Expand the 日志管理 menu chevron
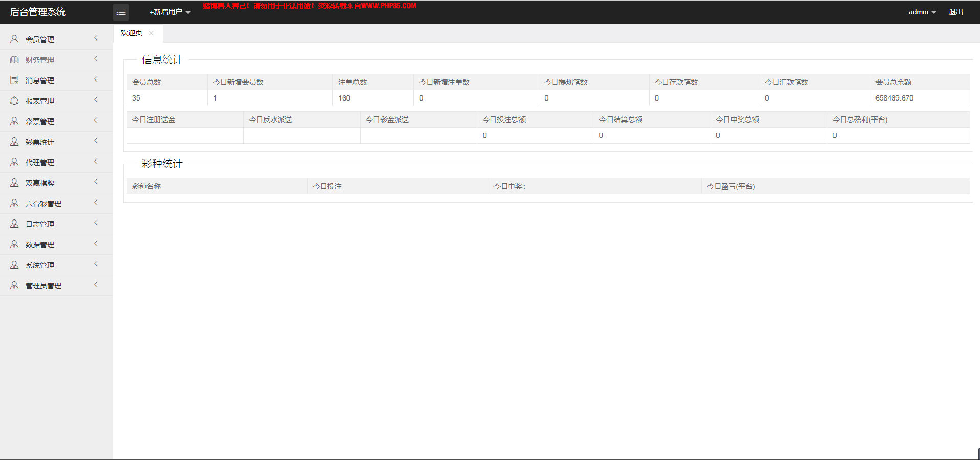The image size is (980, 460). point(96,223)
